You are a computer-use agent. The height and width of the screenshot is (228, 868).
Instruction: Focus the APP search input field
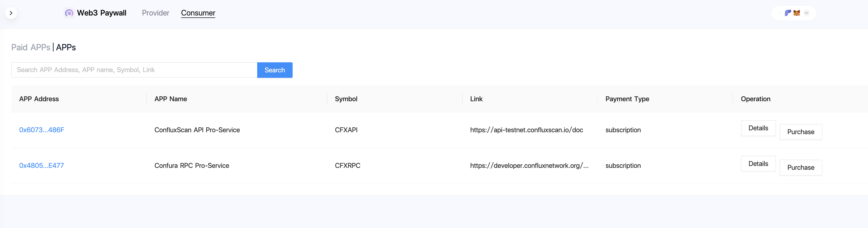(134, 70)
